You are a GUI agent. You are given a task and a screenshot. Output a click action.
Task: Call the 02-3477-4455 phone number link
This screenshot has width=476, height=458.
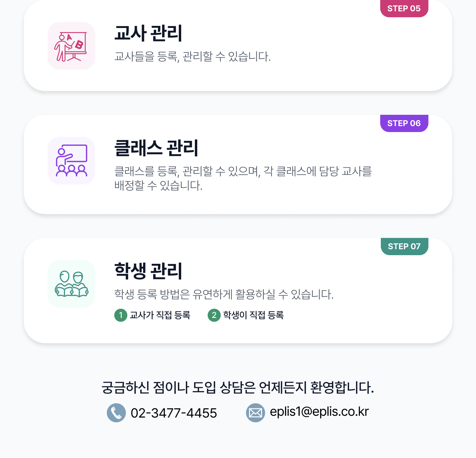tap(174, 413)
